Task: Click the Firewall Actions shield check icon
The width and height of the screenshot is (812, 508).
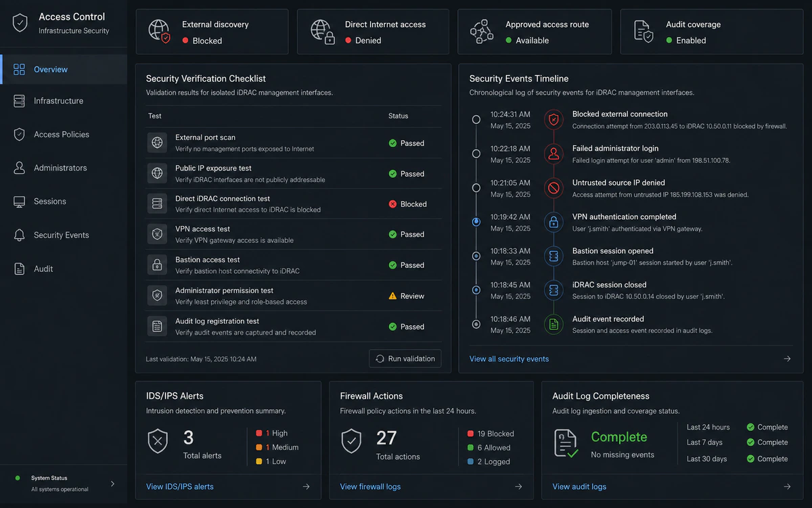Action: [351, 441]
